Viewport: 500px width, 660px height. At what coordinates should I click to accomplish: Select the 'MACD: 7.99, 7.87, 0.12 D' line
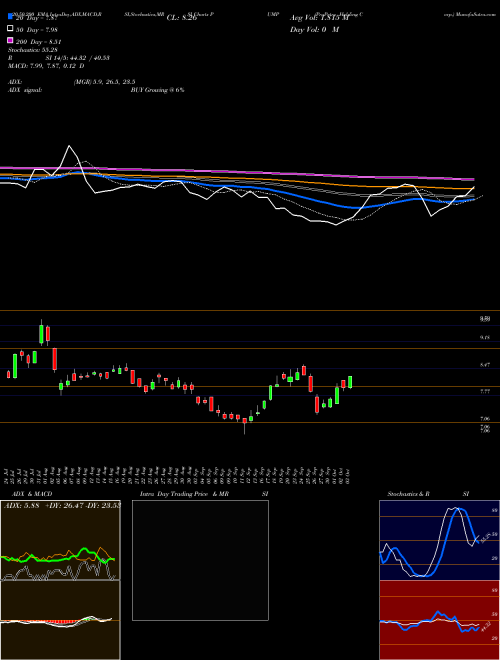tap(46, 66)
